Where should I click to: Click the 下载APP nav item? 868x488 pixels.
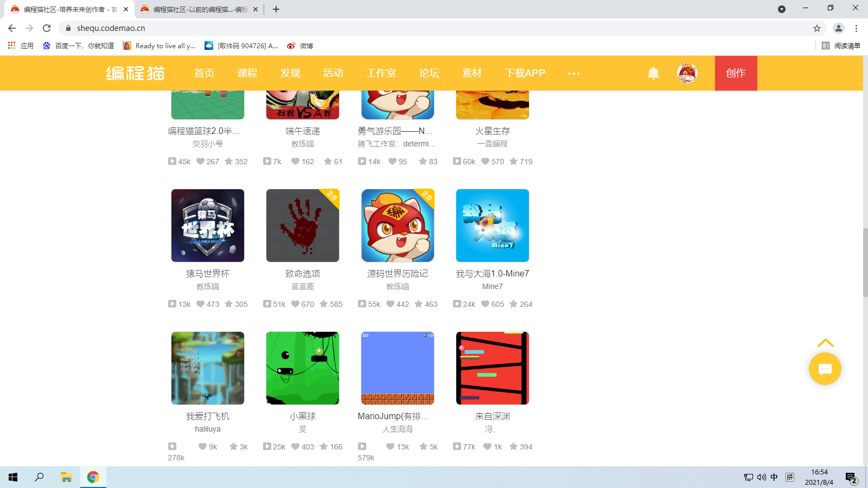(x=525, y=73)
